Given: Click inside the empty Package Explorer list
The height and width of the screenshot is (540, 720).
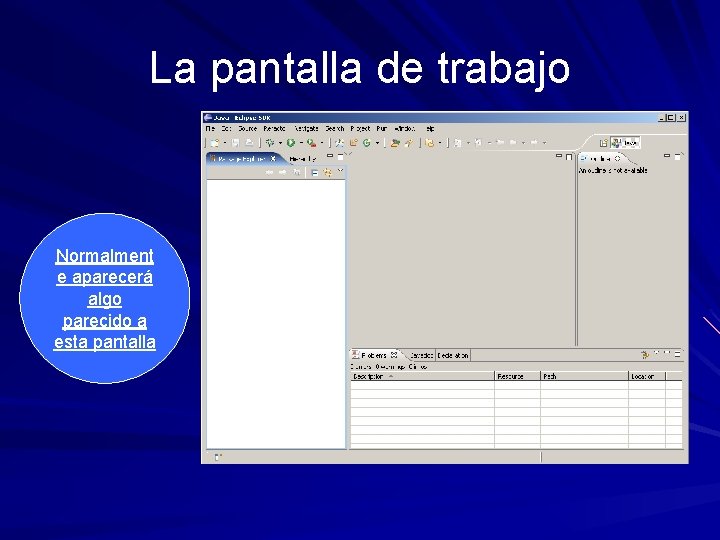Looking at the screenshot, I should click(x=276, y=314).
